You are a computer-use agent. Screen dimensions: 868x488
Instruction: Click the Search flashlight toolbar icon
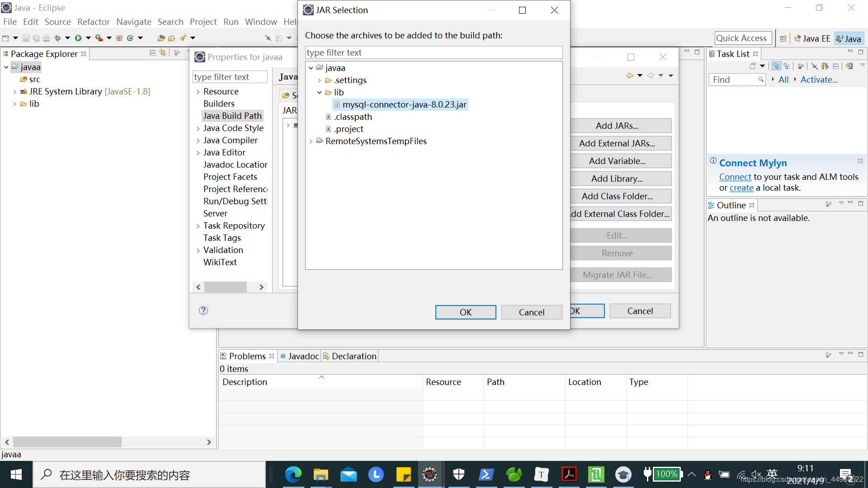(x=183, y=38)
